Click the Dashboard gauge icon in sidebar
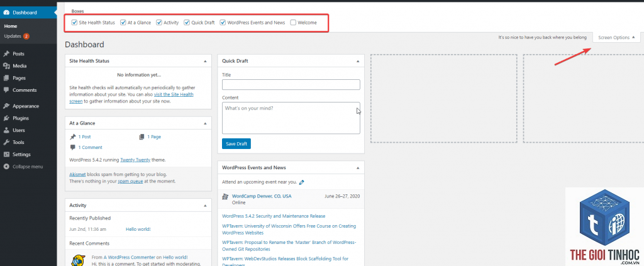This screenshot has width=644, height=266. click(x=6, y=13)
